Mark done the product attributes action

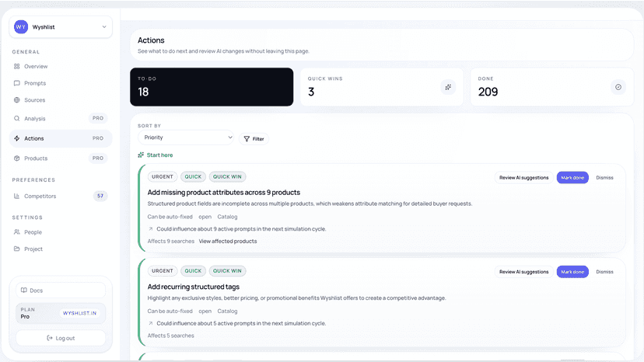click(x=572, y=177)
